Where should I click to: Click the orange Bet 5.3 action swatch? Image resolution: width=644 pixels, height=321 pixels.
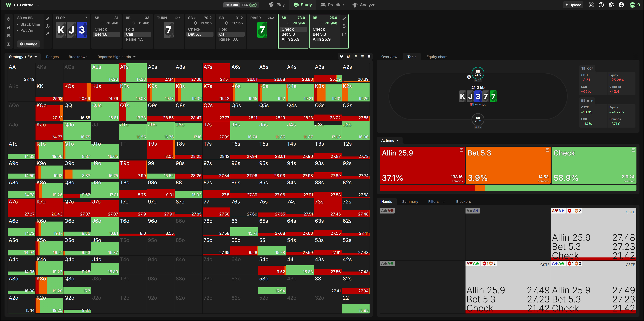(x=508, y=165)
